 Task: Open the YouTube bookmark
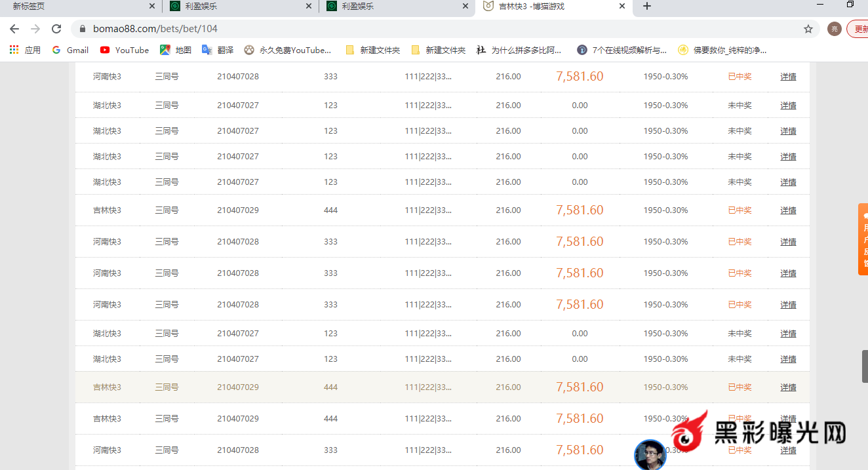(x=125, y=50)
